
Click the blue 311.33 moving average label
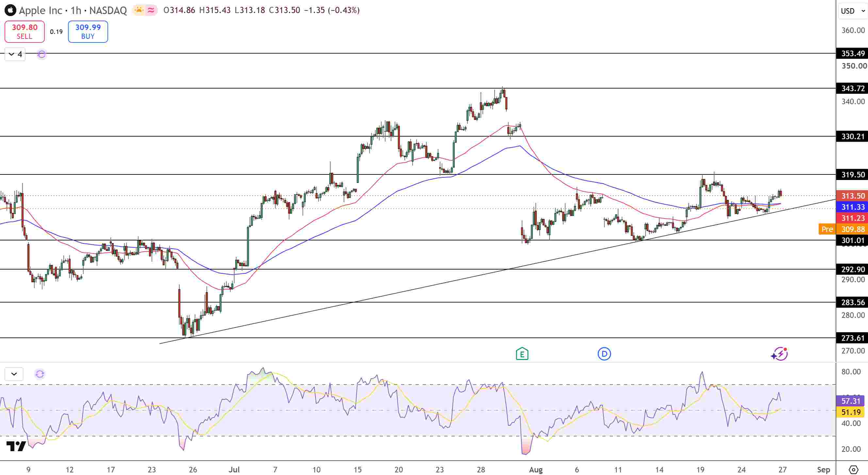click(x=852, y=207)
